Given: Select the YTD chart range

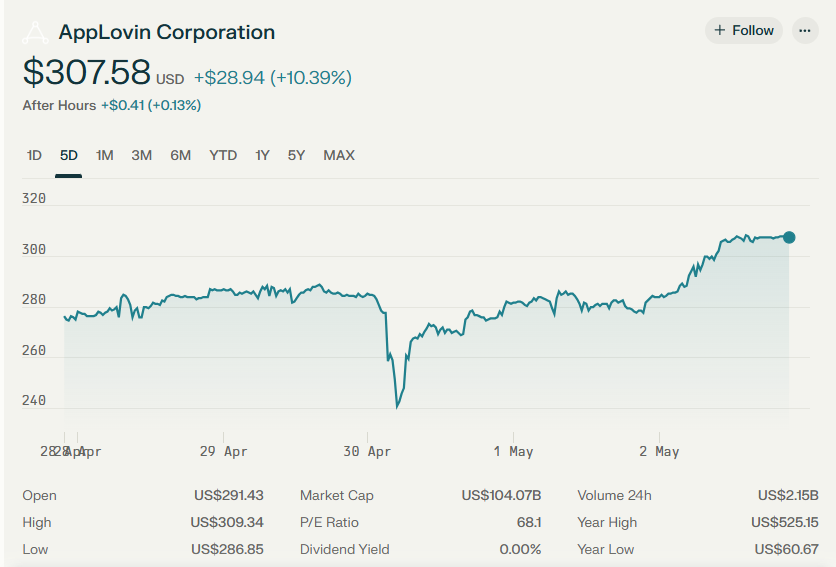Looking at the screenshot, I should (x=223, y=155).
